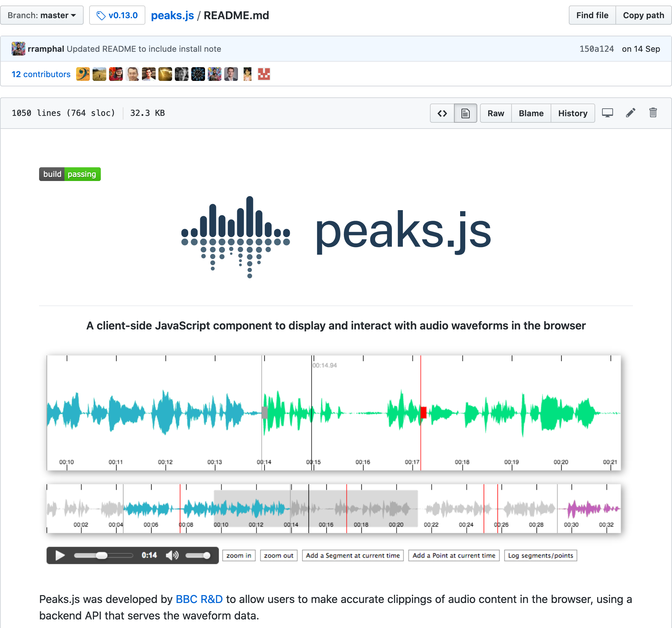Open commit 'Updated README to include install note'
Viewport: 672px width, 628px height.
144,49
